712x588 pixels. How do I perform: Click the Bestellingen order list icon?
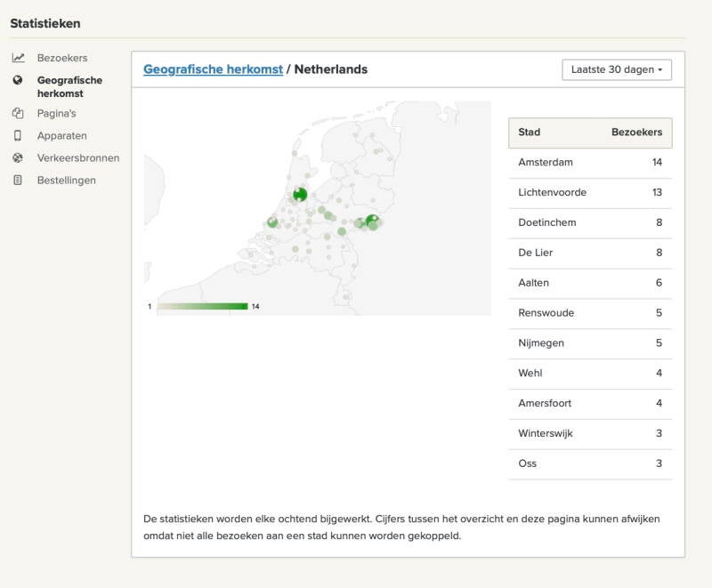click(18, 180)
